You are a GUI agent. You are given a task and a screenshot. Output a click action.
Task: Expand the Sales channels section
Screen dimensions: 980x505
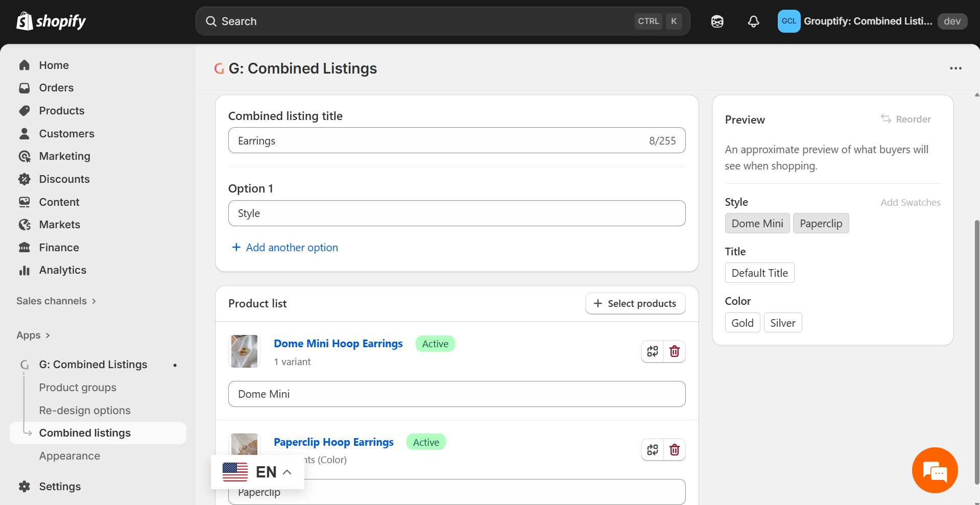point(56,301)
